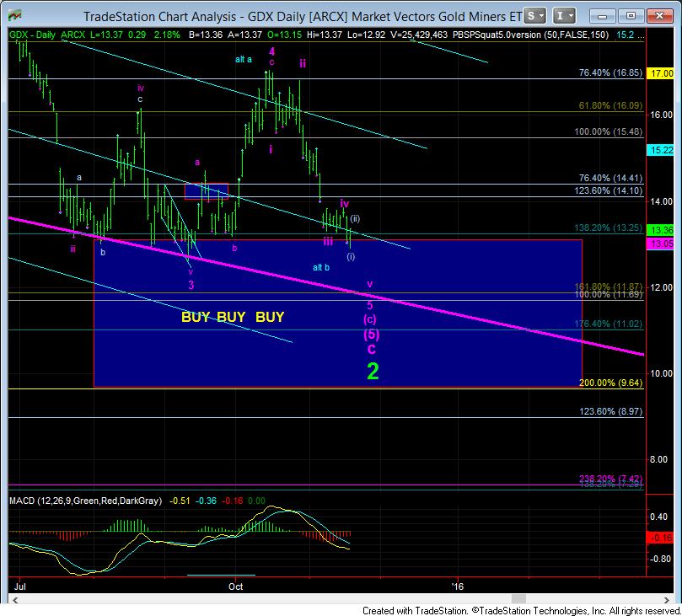This screenshot has width=682, height=616.
Task: Click the 138.20% (13.25) Fibonacci label
Action: click(x=608, y=228)
